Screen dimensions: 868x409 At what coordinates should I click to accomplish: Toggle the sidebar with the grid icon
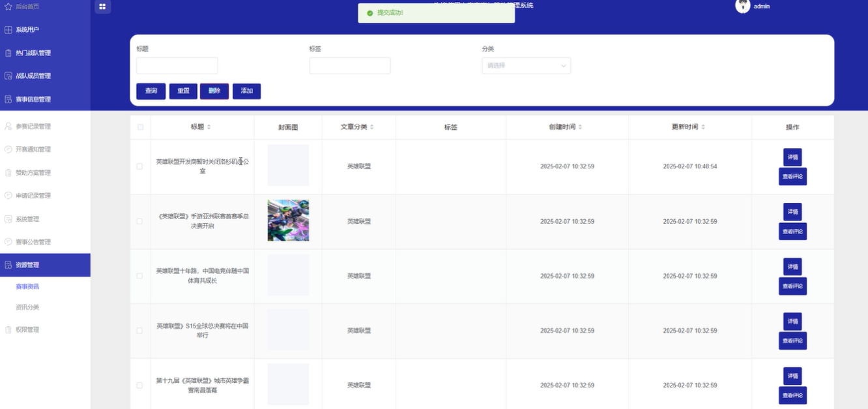(x=102, y=7)
